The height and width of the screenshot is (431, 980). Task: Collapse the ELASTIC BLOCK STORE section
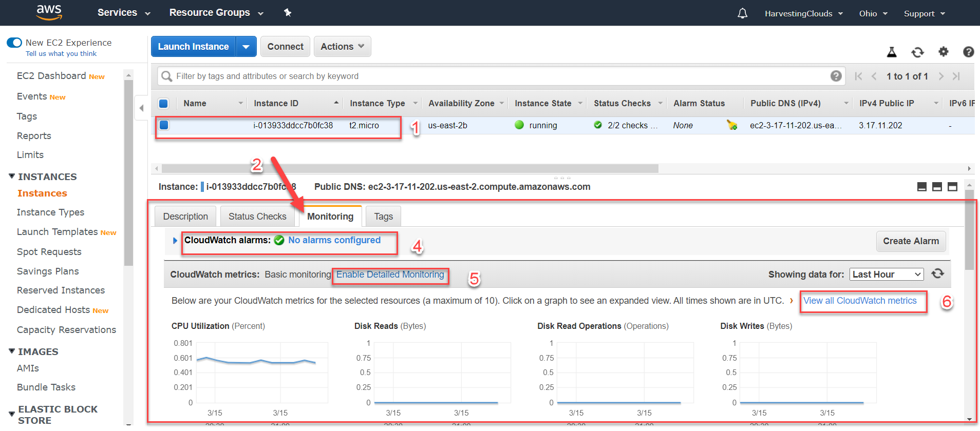pyautogui.click(x=12, y=414)
